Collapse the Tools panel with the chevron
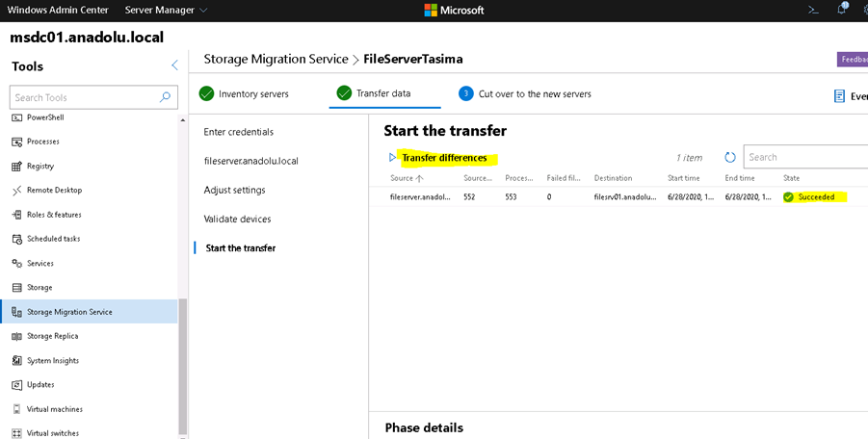Screen dimensions: 868x439 pos(174,65)
